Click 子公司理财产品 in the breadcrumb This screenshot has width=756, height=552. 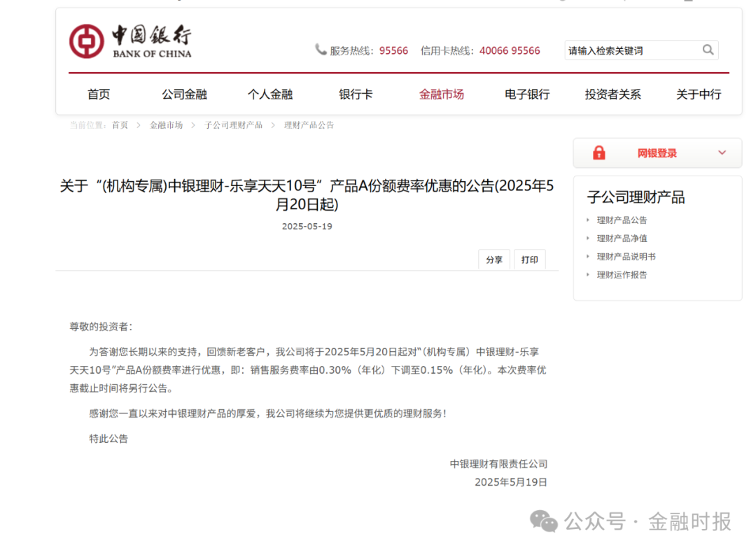(233, 125)
